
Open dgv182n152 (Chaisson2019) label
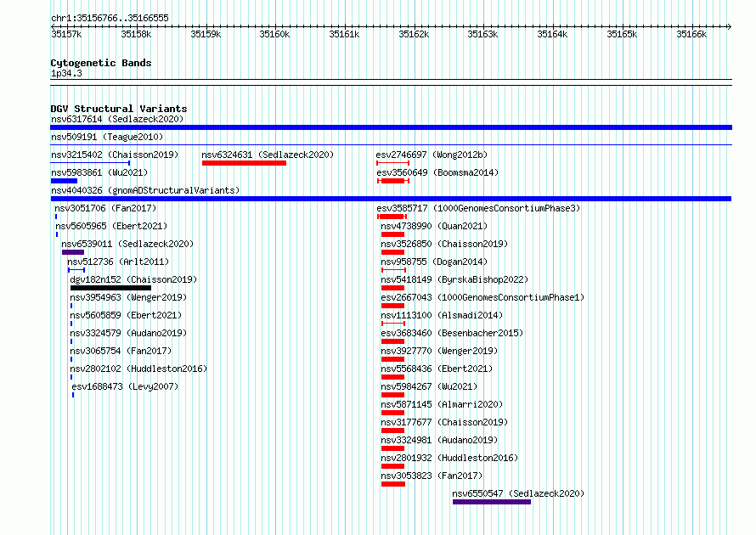coord(133,279)
